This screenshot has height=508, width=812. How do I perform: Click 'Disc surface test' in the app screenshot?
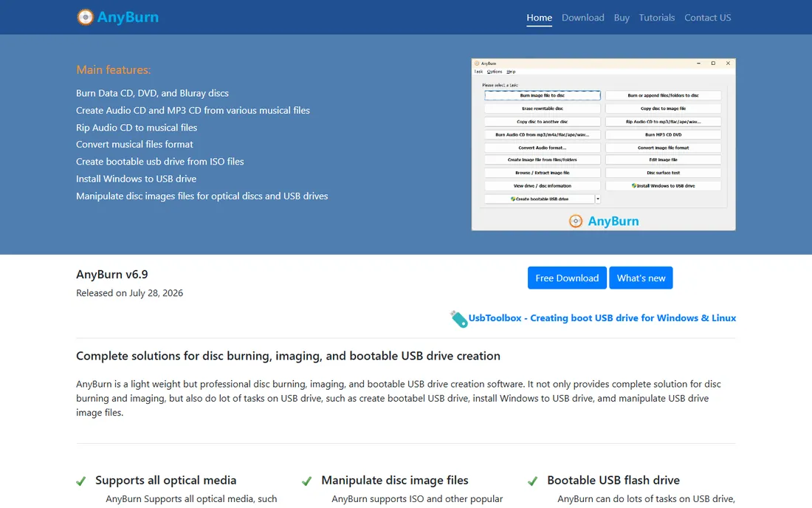[x=663, y=173]
